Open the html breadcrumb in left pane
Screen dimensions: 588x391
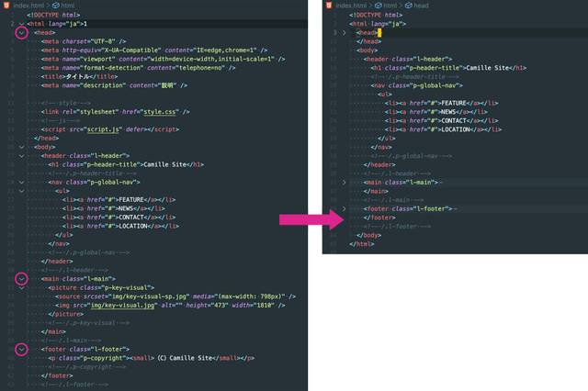click(x=68, y=6)
